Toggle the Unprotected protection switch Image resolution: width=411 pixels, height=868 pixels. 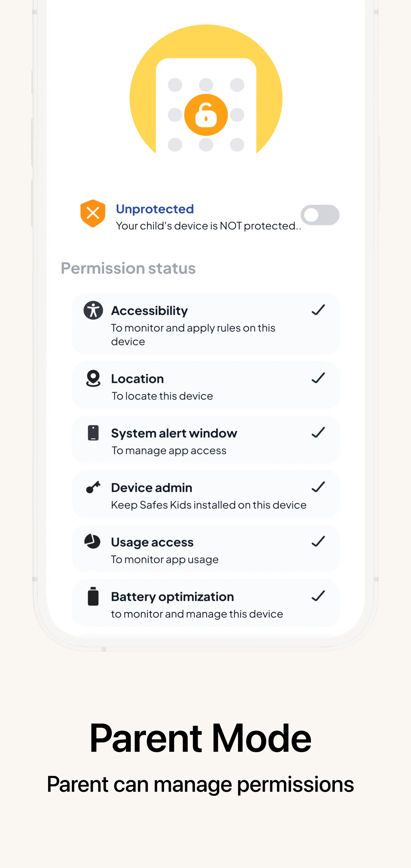(320, 215)
